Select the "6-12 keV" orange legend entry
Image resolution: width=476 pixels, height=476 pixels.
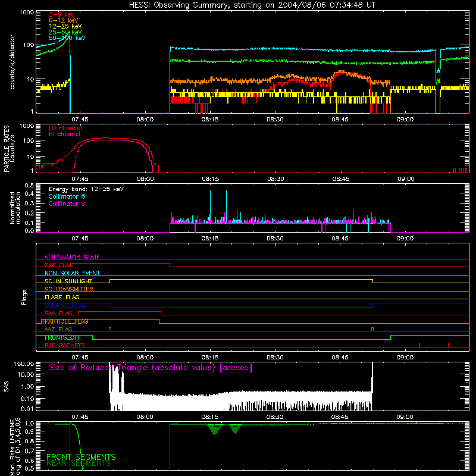pos(64,20)
